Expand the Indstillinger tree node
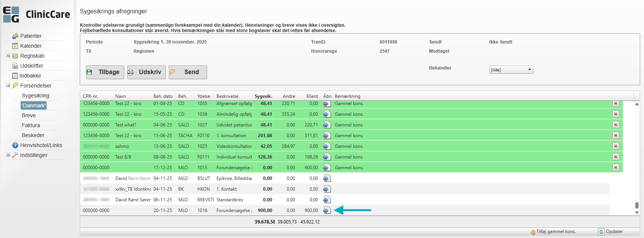Screen dimensions: 644x238 pos(8,155)
